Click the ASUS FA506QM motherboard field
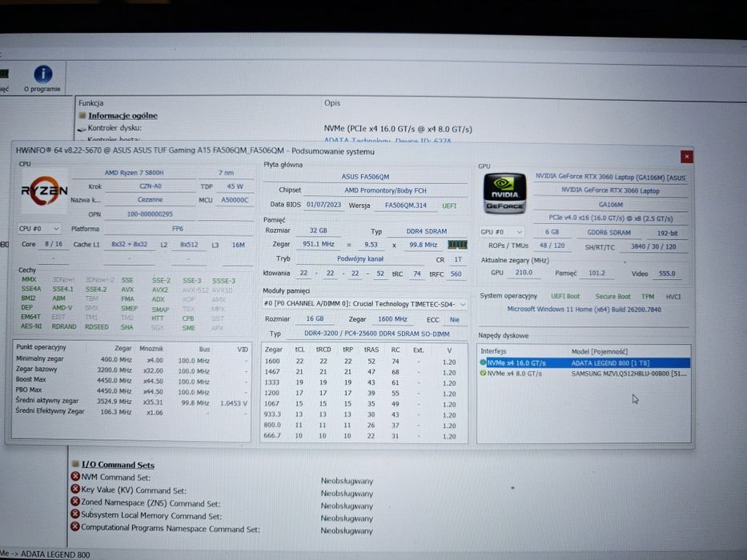 [365, 177]
